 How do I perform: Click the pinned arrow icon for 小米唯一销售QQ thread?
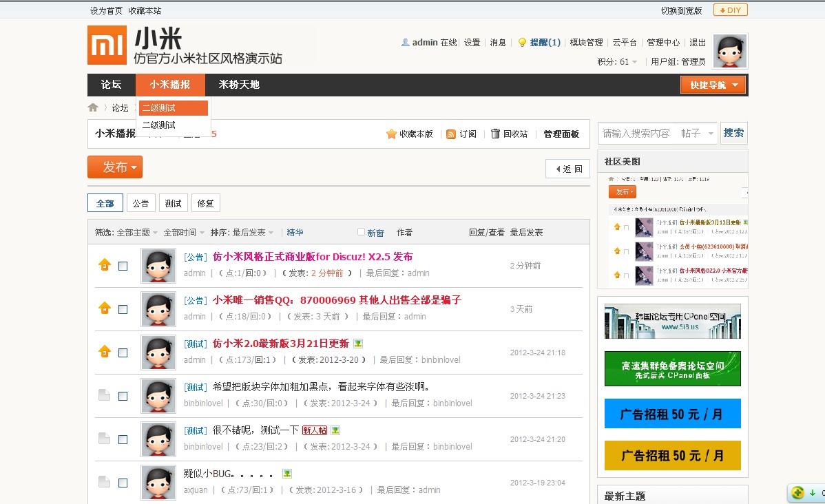pyautogui.click(x=105, y=308)
